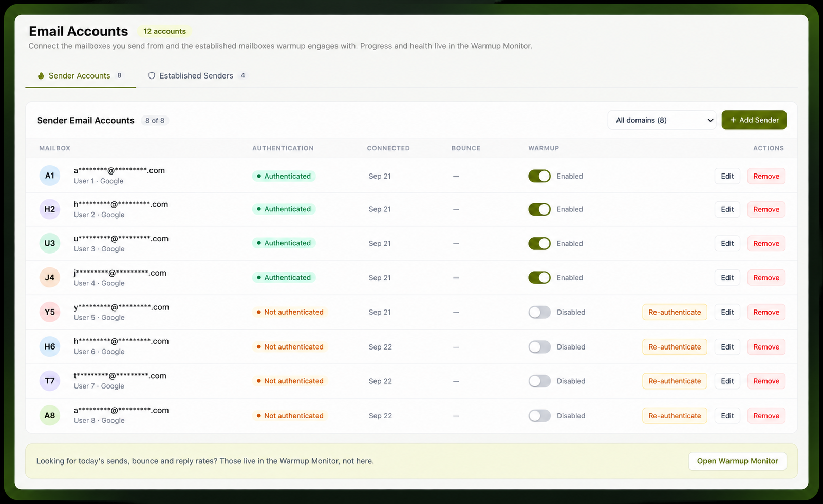Turn off warmup for User 3
823x504 pixels.
(x=539, y=243)
